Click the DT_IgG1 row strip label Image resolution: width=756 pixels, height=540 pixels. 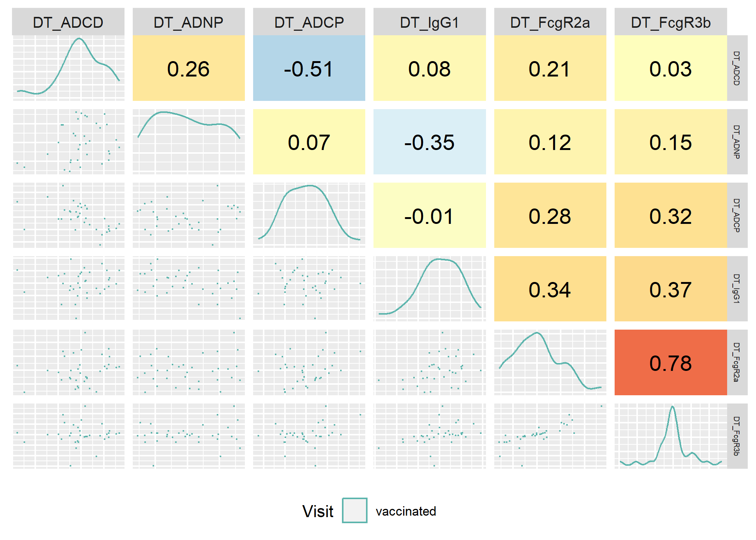pos(737,288)
